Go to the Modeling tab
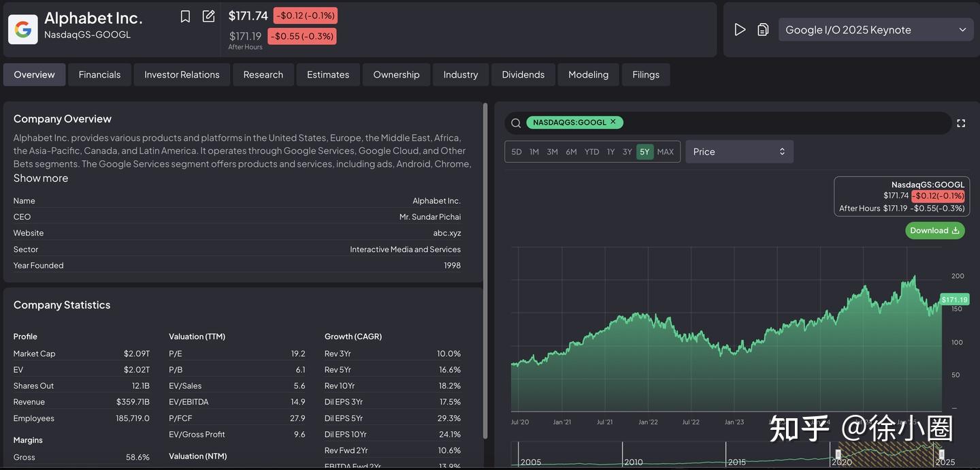The height and width of the screenshot is (470, 980). (589, 74)
